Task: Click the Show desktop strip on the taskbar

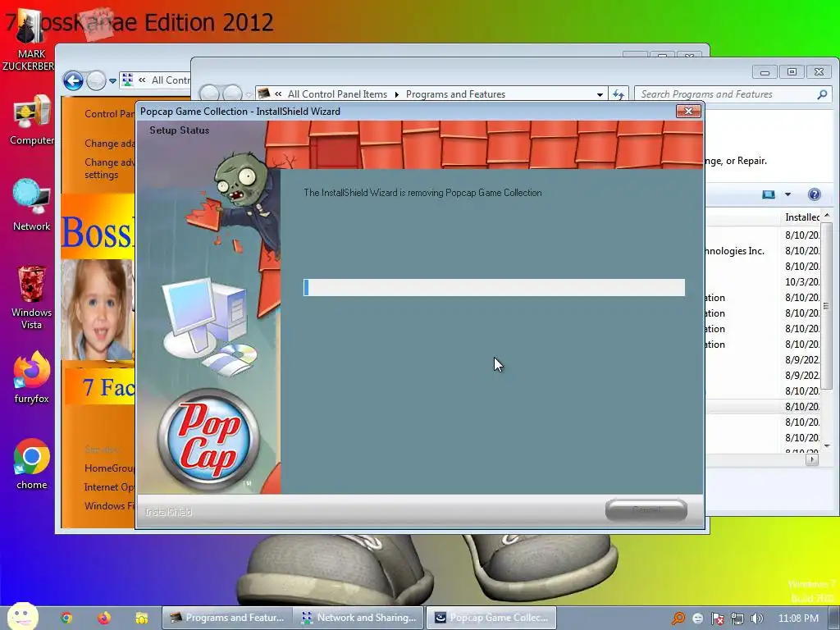Action: pos(834,619)
